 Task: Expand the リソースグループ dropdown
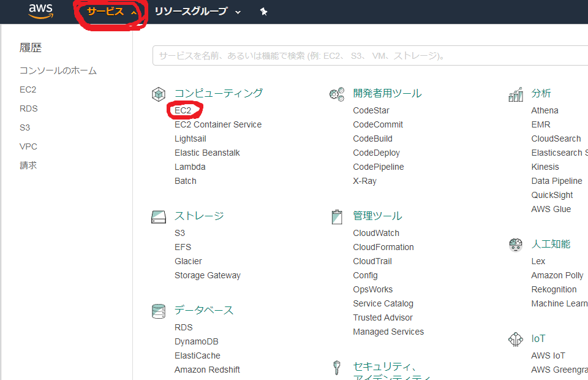pos(197,12)
